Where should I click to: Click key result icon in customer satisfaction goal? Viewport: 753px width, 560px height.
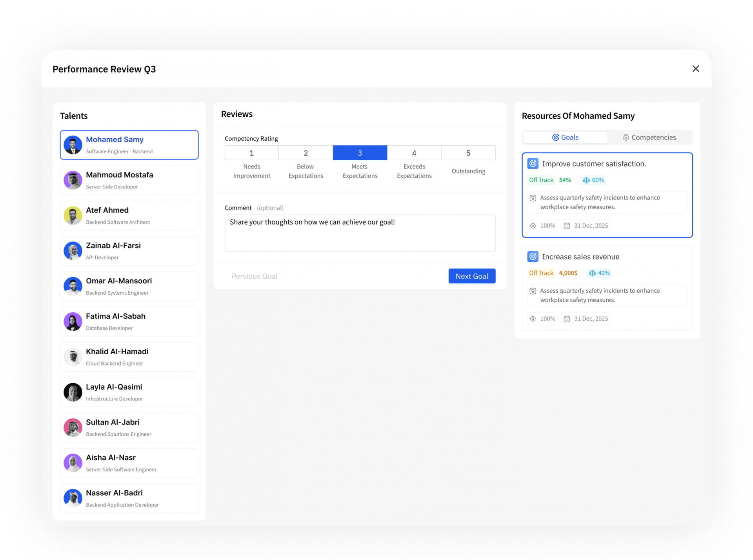click(533, 198)
